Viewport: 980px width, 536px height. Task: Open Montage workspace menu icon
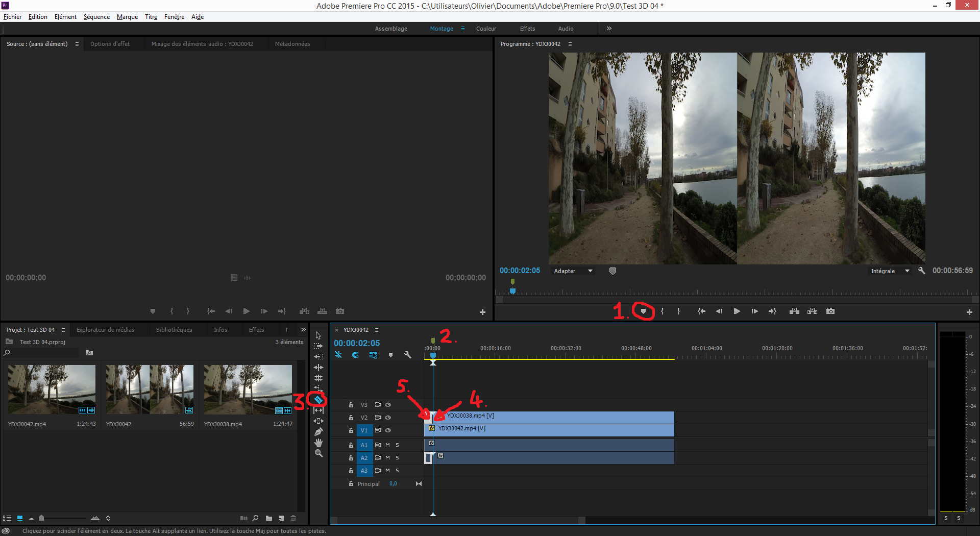click(x=463, y=29)
